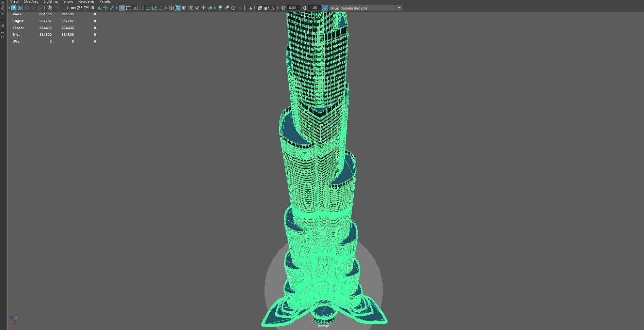Open the Panels menu
The image size is (644, 330).
tap(105, 2)
